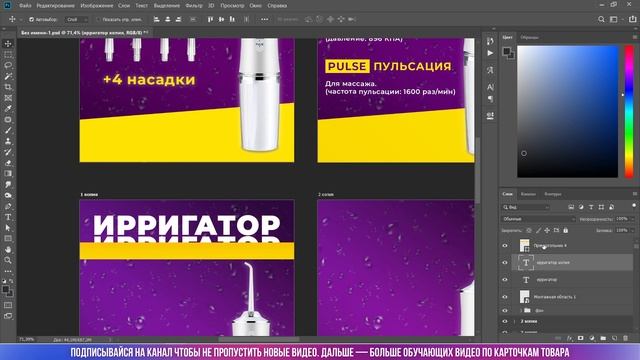Select the Eyedropper tool
The height and width of the screenshot is (360, 640).
tap(8, 109)
